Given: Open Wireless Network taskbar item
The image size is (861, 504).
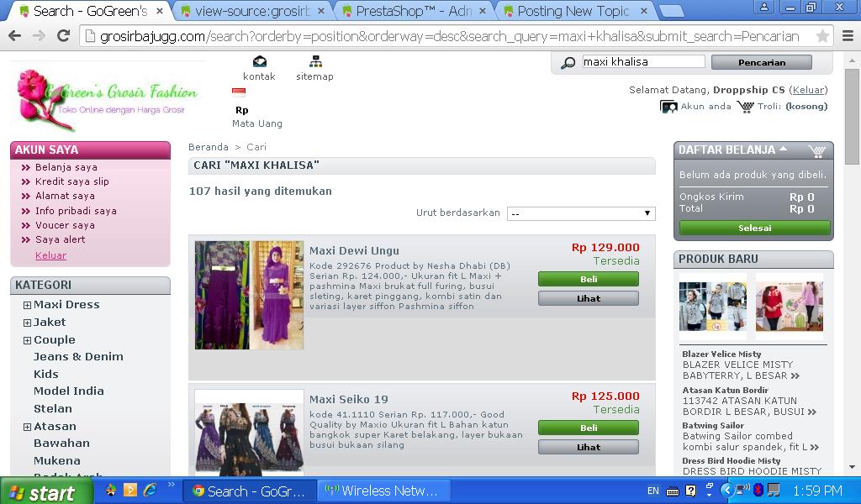Looking at the screenshot, I should pyautogui.click(x=384, y=491).
